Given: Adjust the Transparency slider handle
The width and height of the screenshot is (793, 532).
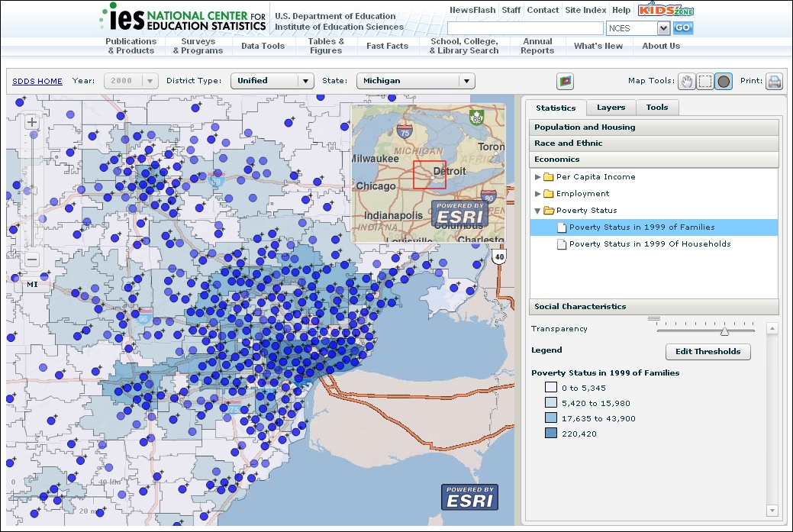Looking at the screenshot, I should (724, 330).
